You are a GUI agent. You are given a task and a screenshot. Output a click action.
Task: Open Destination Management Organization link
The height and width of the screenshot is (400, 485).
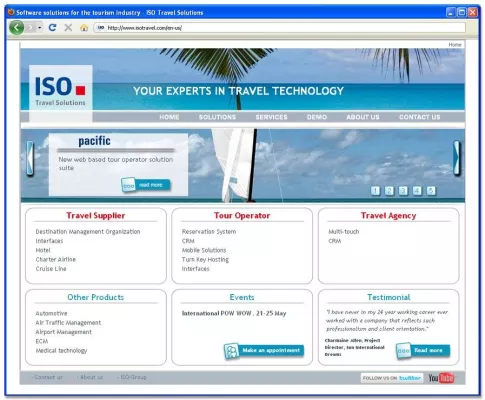click(x=88, y=232)
